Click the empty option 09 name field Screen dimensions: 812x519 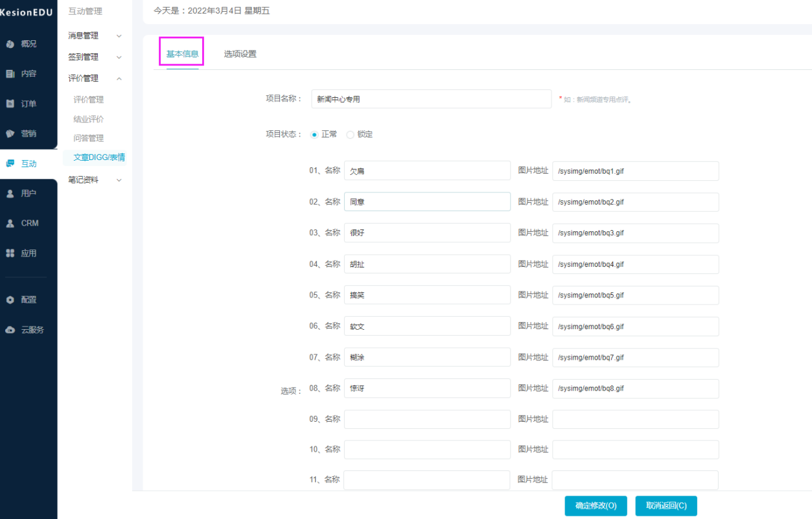(427, 419)
